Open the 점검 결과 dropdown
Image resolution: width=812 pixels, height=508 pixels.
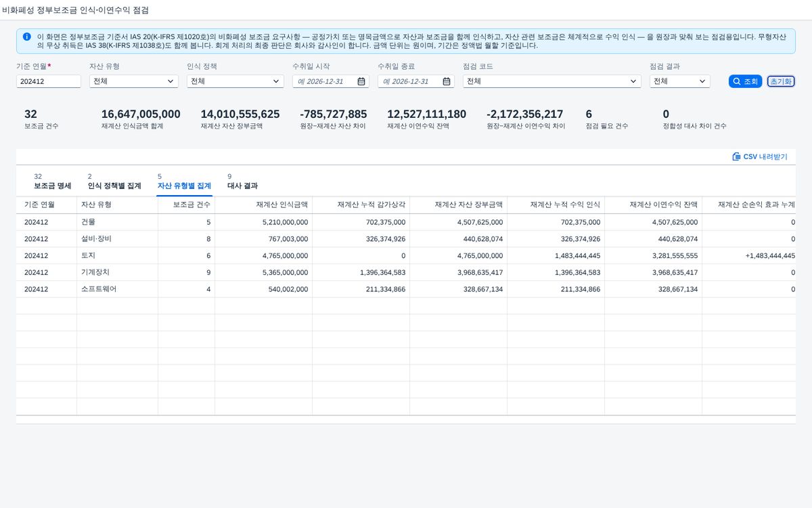tap(702, 81)
